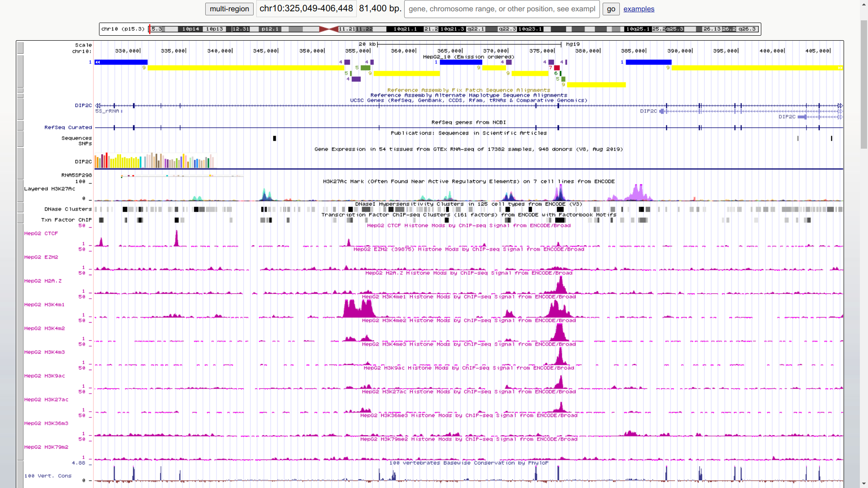Open HepG2 H3K9ac track label

(44, 376)
